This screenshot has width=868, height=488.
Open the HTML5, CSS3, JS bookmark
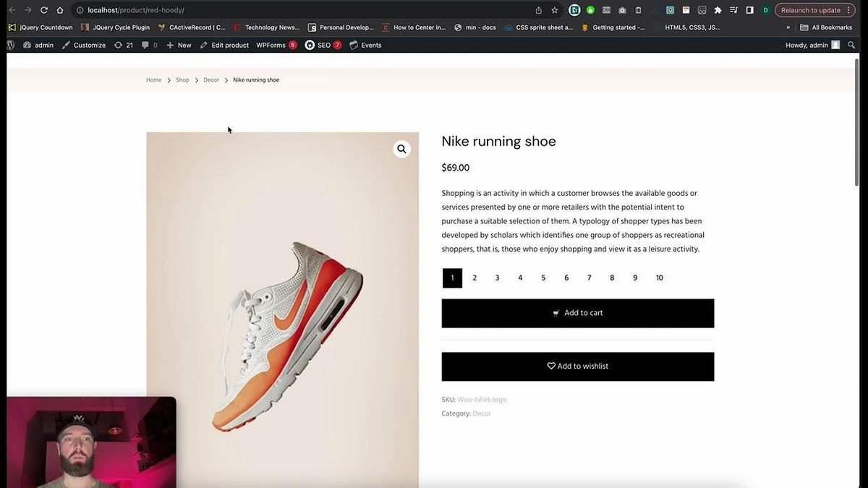[686, 27]
